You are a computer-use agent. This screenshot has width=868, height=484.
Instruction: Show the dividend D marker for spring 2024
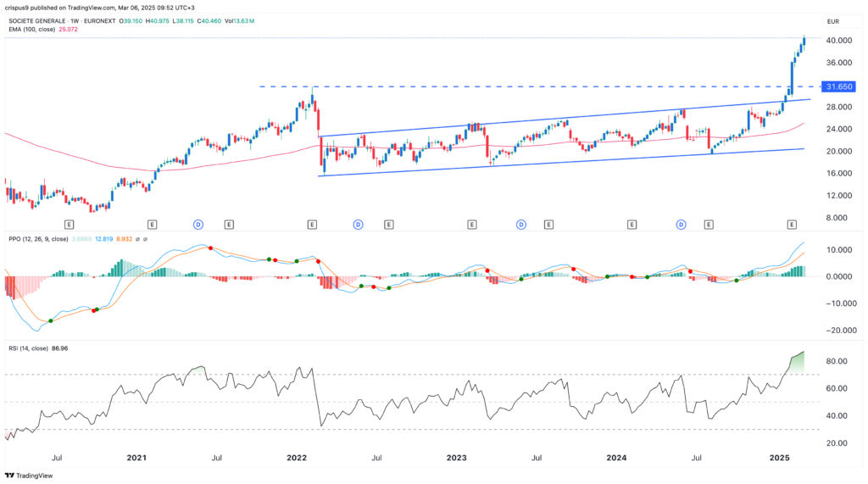tap(681, 225)
